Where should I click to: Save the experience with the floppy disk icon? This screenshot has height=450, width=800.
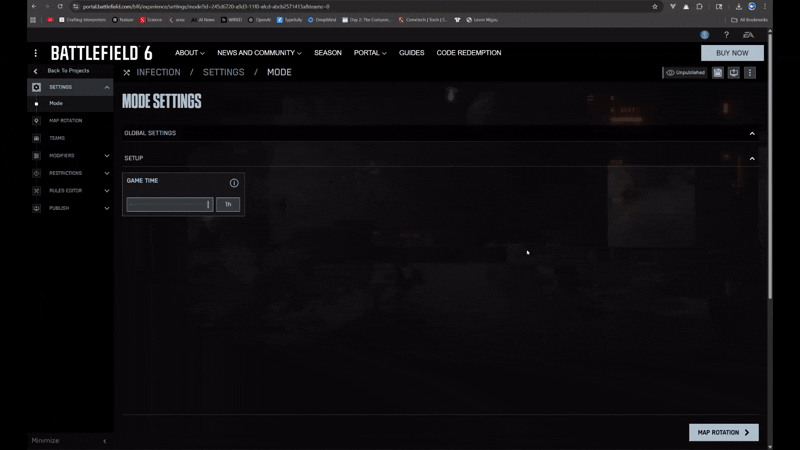[x=718, y=72]
